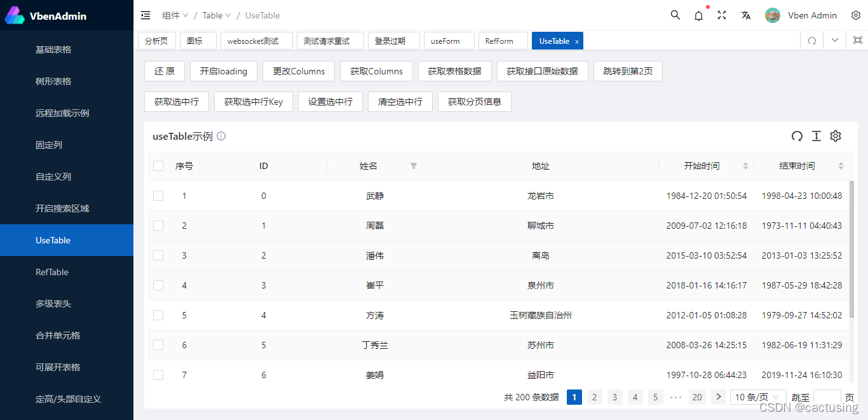Toggle fullscreen with the expand arrows icon

click(721, 15)
